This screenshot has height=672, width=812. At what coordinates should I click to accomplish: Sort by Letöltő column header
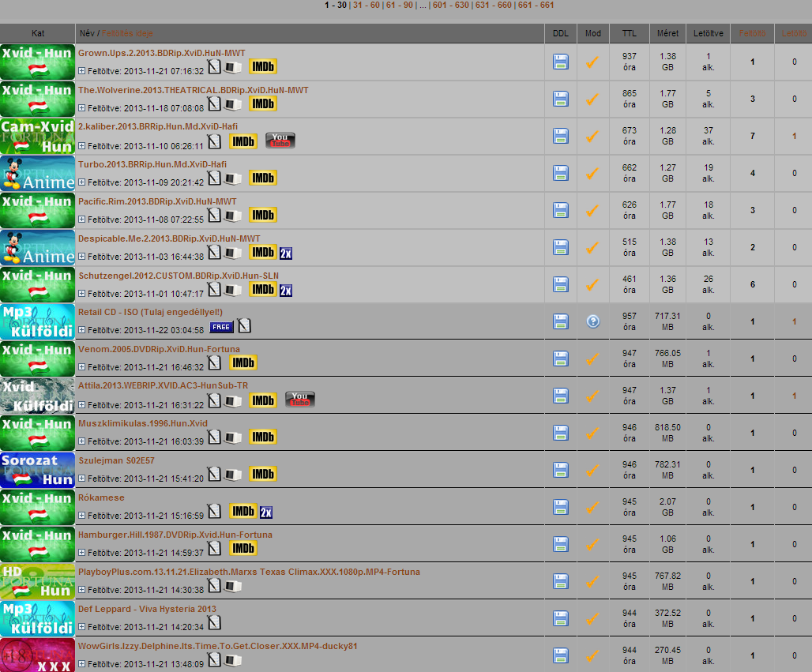click(794, 34)
